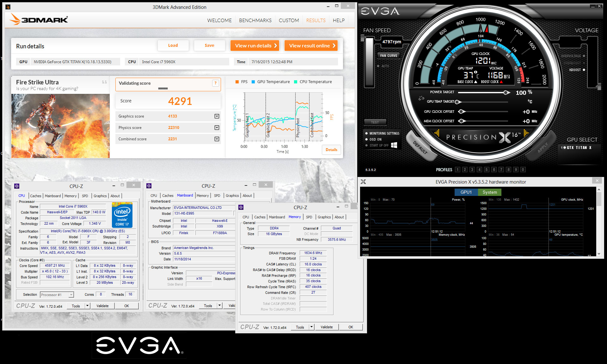Select profile slot 1 in Precision X

457,170
